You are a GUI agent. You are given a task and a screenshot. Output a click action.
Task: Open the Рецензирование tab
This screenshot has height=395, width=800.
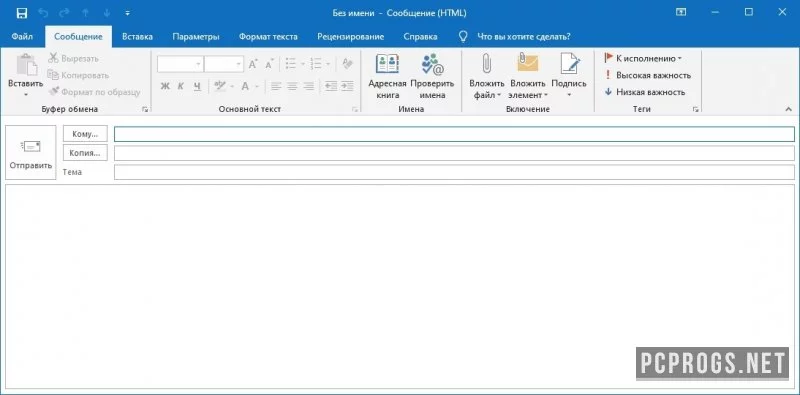tap(351, 36)
